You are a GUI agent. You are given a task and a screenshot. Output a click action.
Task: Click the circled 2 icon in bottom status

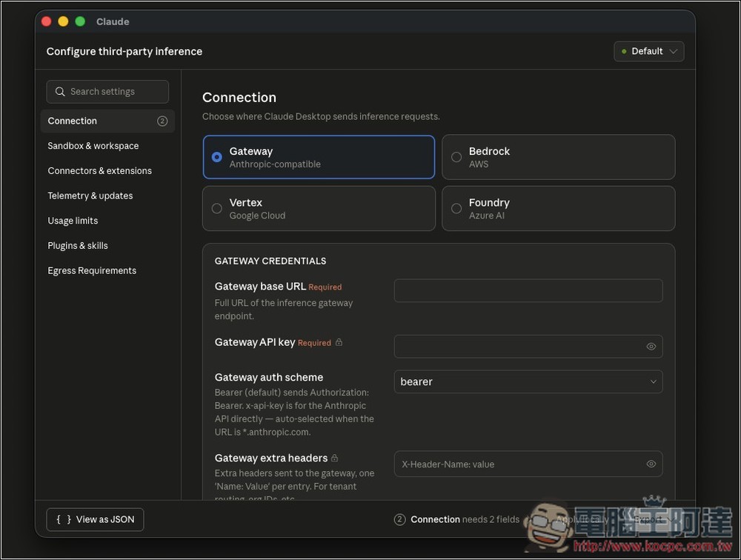400,520
